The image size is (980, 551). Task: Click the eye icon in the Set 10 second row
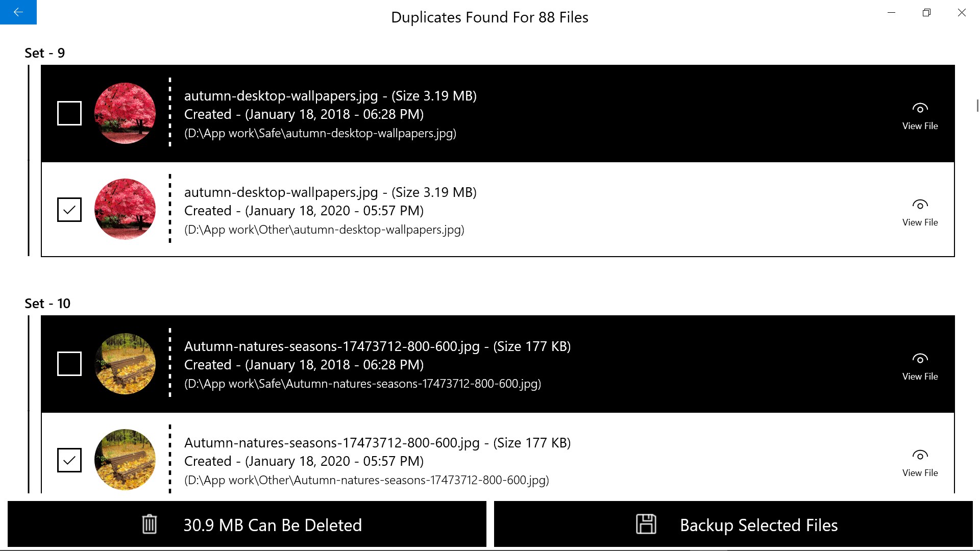coord(920,455)
